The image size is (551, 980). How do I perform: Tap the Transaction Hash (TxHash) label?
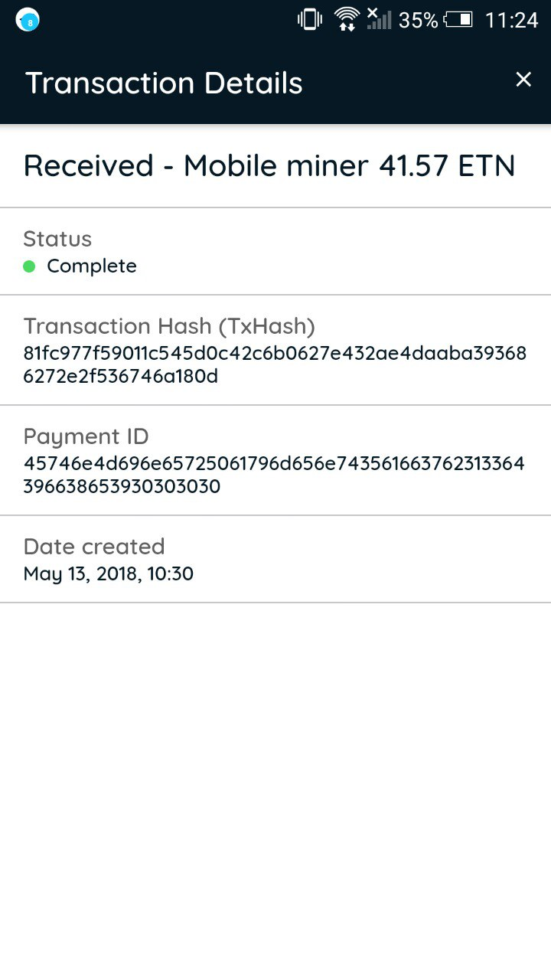[169, 326]
